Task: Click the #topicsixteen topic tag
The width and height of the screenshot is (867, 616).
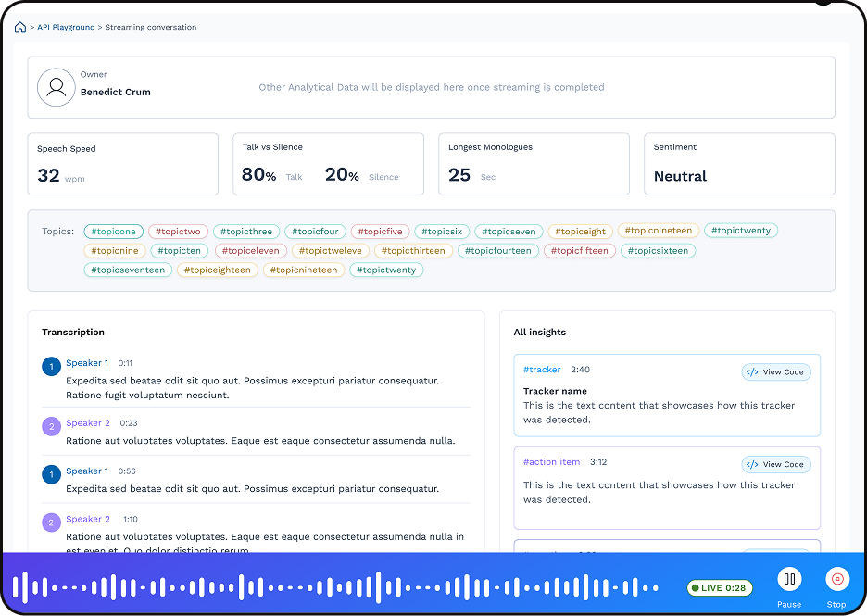Action: [658, 251]
